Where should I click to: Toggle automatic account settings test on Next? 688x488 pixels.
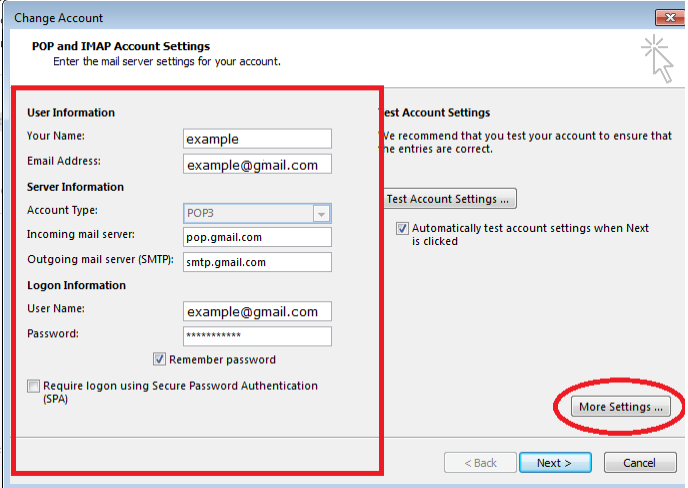(402, 228)
